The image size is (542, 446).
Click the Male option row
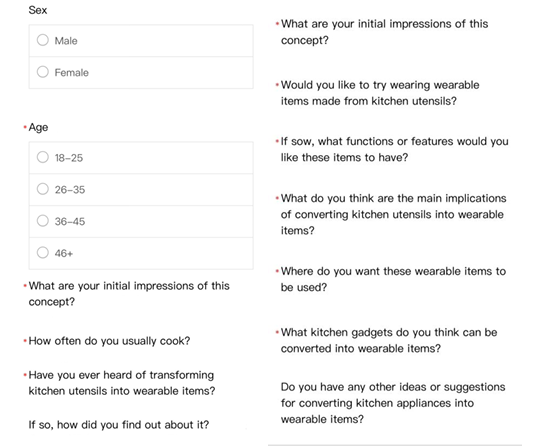141,40
